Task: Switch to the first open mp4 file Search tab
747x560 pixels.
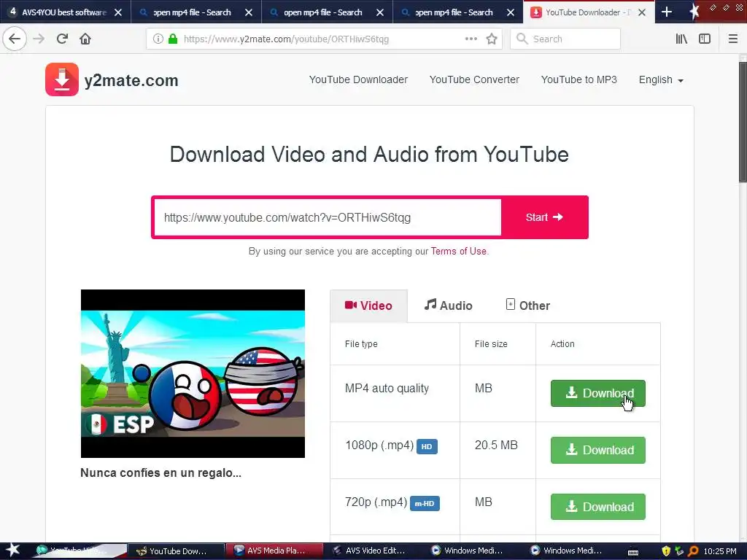Action: pyautogui.click(x=196, y=12)
